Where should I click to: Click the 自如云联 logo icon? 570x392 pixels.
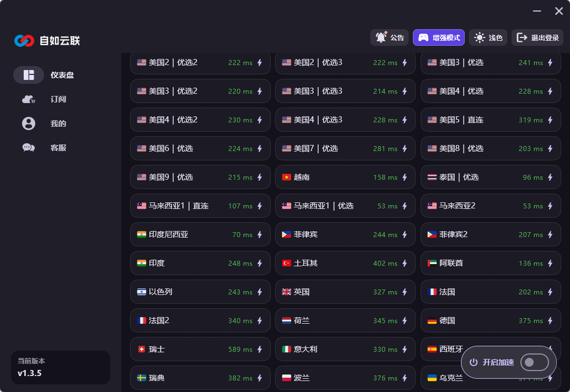click(x=24, y=41)
